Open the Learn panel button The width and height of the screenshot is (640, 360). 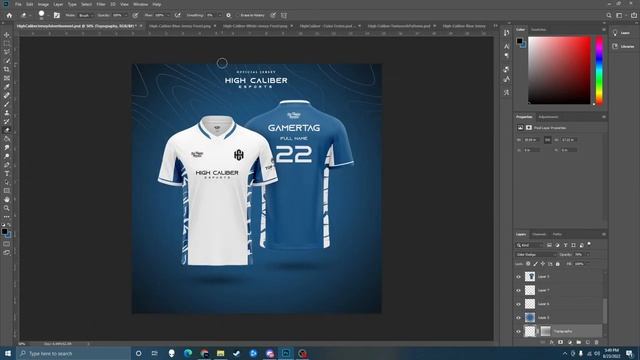[x=622, y=33]
